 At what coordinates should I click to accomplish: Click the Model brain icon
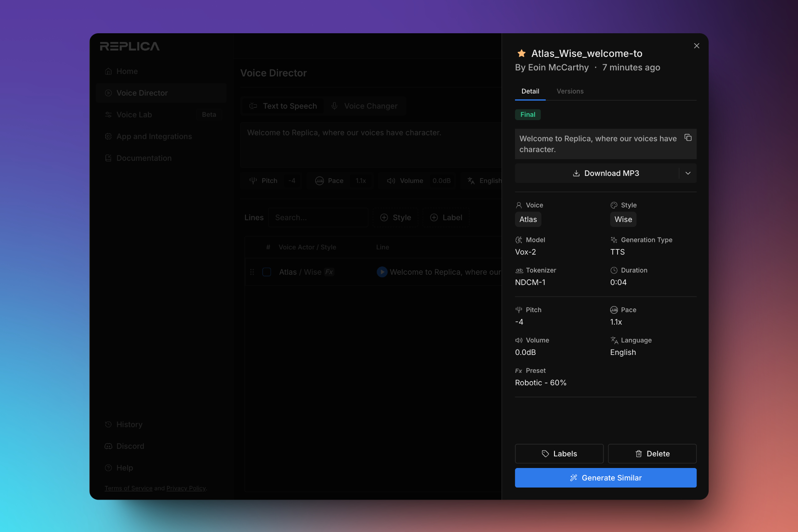click(519, 240)
